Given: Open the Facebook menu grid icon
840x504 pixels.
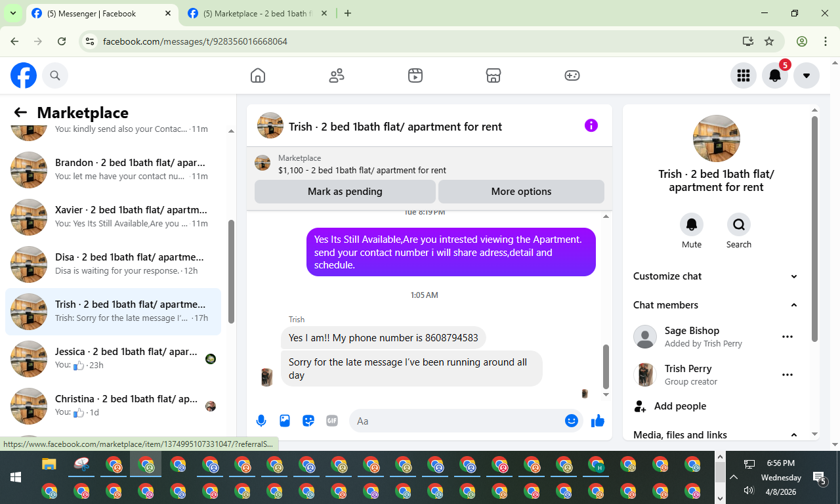Looking at the screenshot, I should [x=744, y=75].
